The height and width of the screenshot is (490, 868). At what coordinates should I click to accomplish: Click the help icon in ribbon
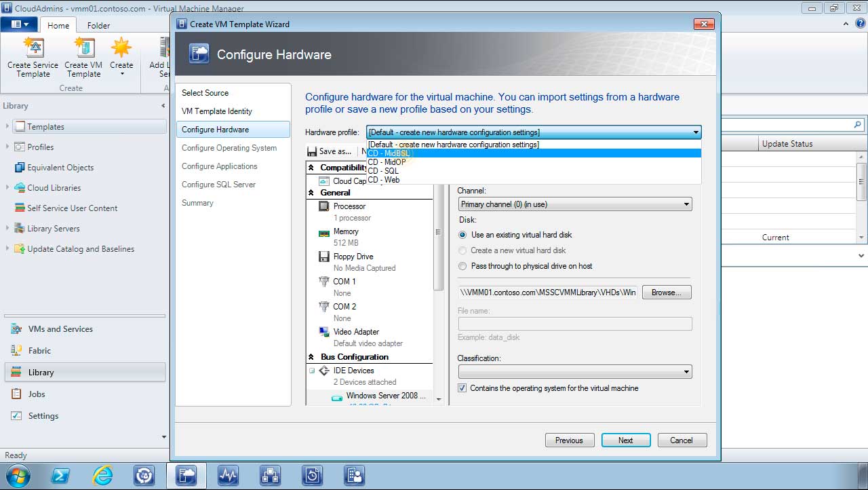(859, 24)
